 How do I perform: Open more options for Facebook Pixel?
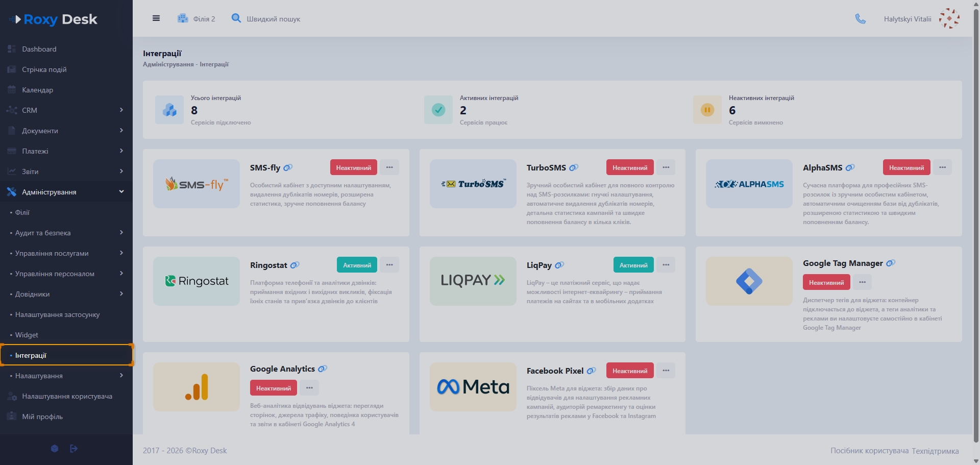[666, 371]
